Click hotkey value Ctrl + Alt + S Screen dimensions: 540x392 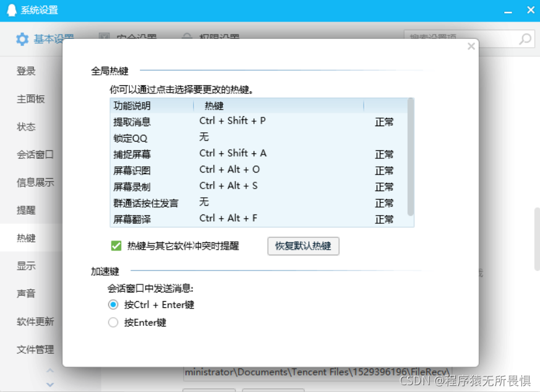coord(228,185)
